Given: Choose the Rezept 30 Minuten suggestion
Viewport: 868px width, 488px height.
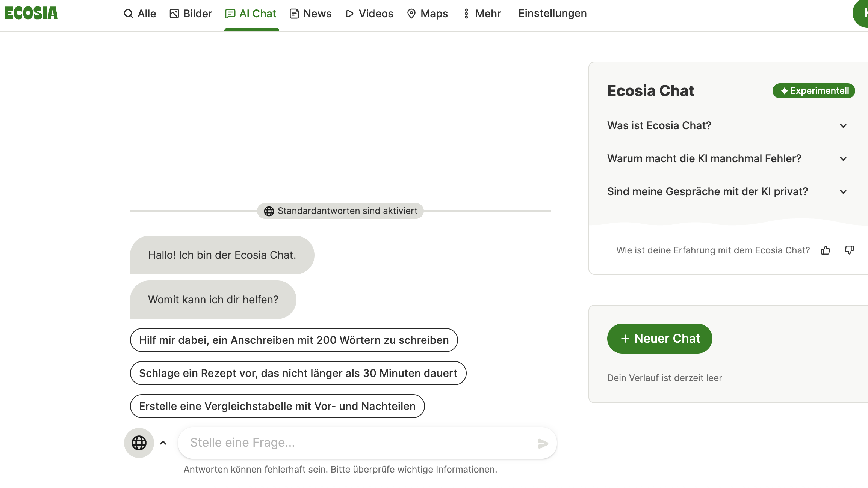Looking at the screenshot, I should 298,373.
